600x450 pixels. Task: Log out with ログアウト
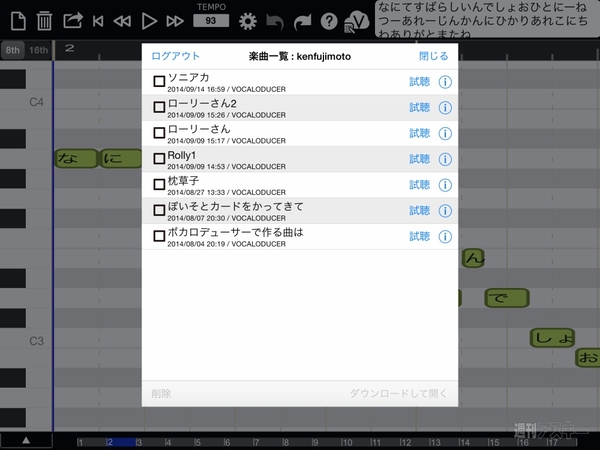coord(176,56)
